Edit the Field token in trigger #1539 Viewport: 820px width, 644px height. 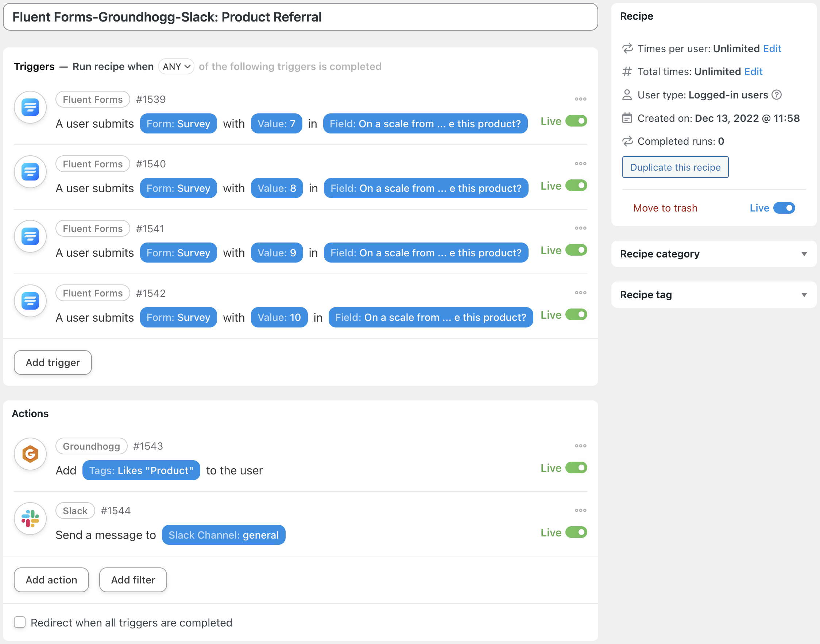tap(425, 124)
